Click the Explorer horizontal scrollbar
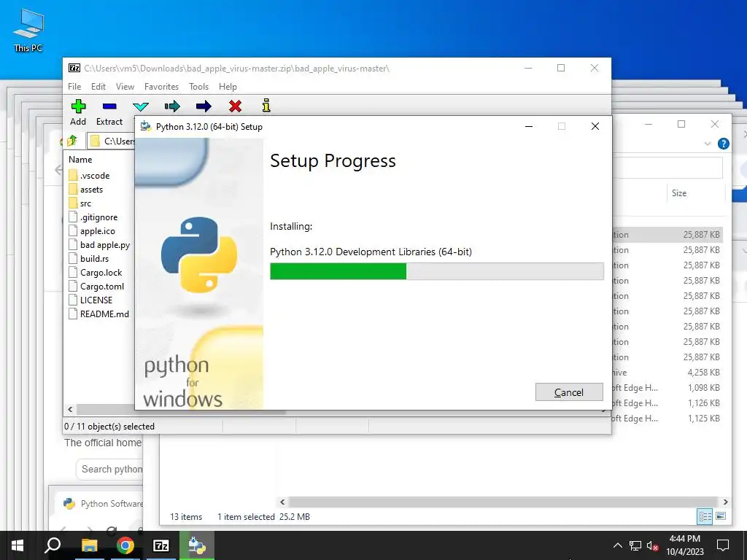 [503, 502]
